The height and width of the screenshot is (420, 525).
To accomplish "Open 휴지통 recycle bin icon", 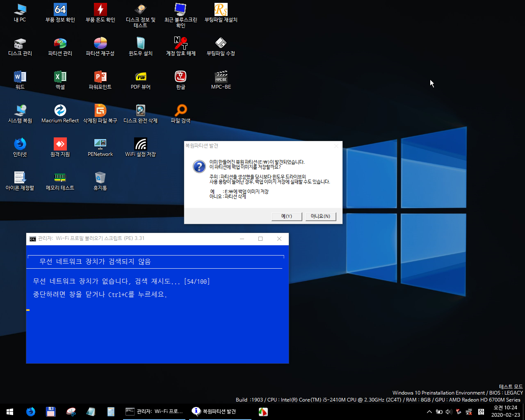I will coord(100,181).
